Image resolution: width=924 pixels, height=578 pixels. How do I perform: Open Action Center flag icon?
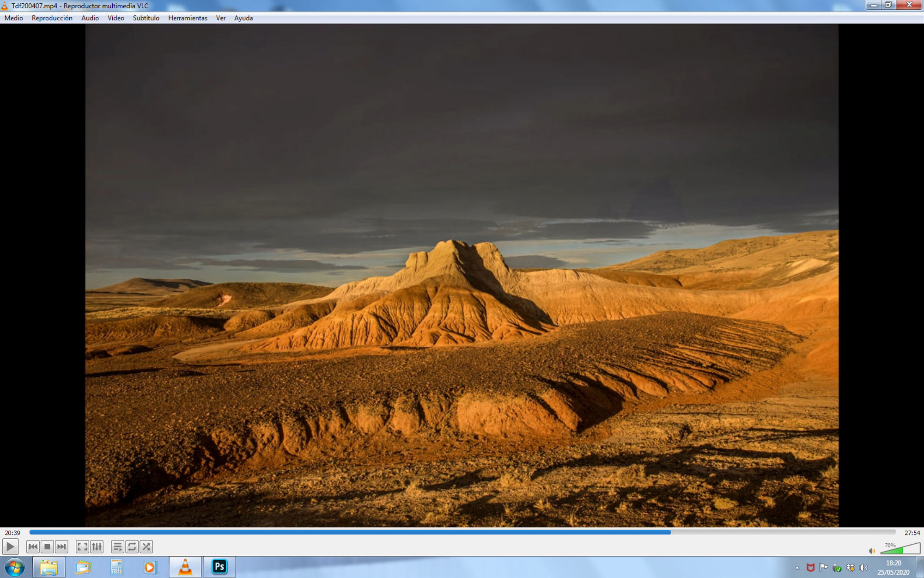pos(823,567)
